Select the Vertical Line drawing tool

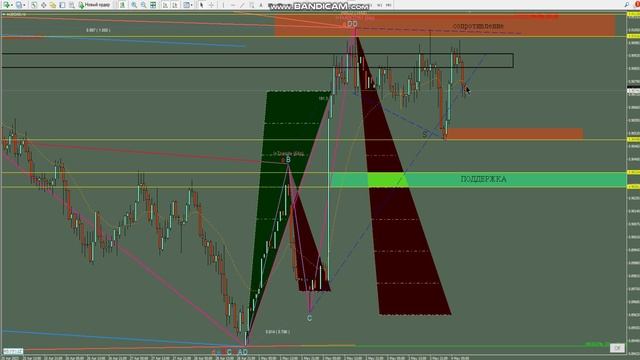click(223, 5)
